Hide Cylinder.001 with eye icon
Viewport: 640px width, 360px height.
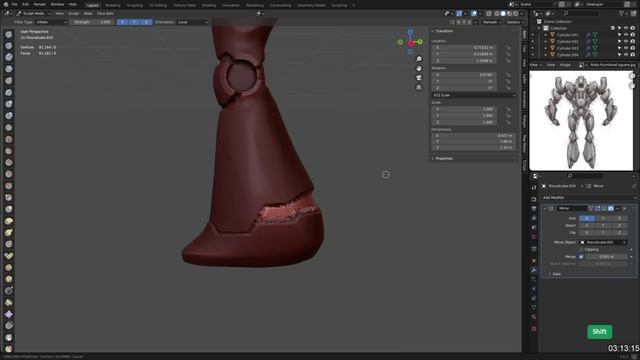(626, 35)
